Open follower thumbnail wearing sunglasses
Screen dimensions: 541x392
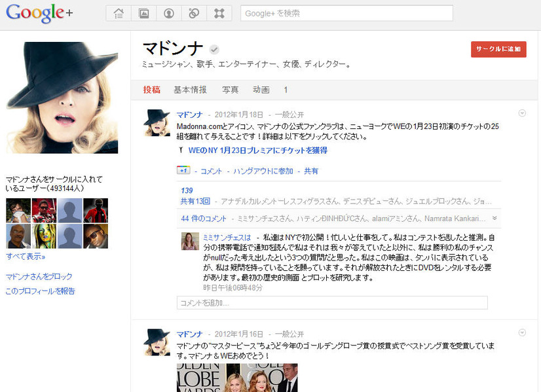pyautogui.click(x=96, y=236)
